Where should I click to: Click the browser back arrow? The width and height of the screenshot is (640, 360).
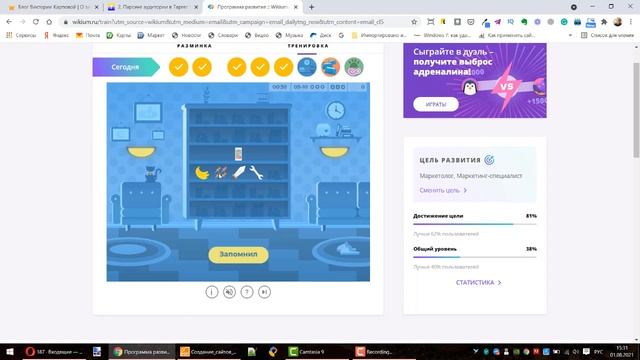pos(9,22)
